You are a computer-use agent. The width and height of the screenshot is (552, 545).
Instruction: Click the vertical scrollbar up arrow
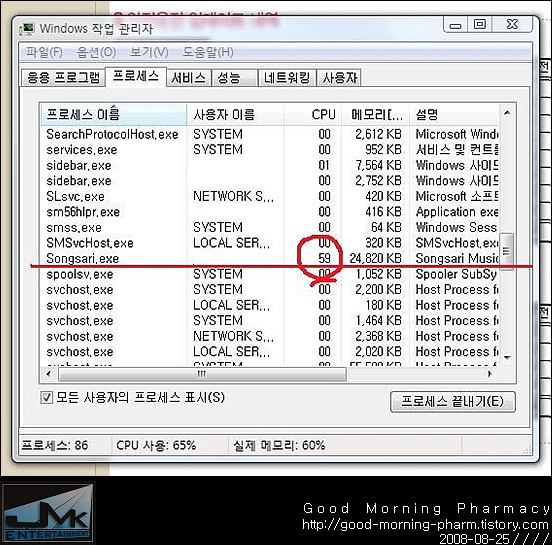click(507, 113)
